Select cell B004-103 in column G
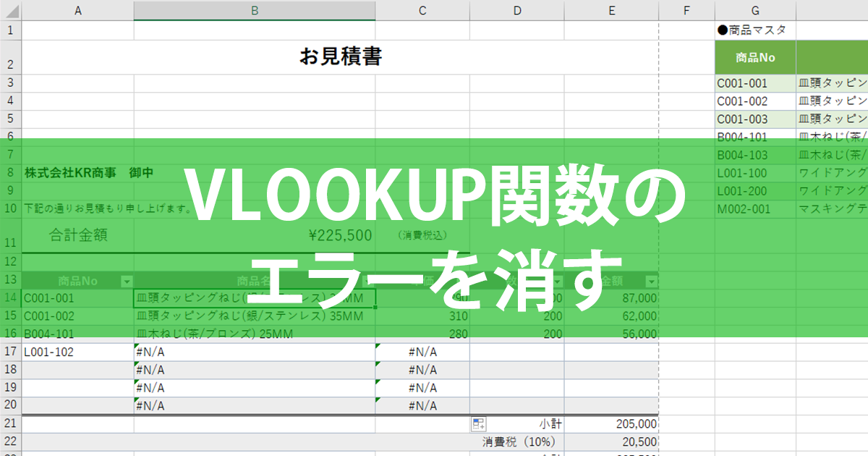The image size is (868, 456). (x=755, y=155)
